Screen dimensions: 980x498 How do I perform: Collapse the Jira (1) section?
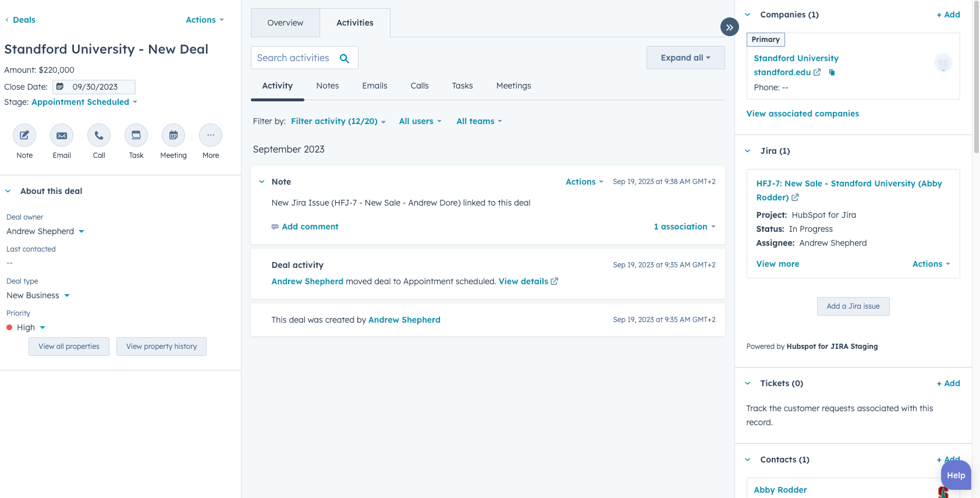tap(748, 151)
